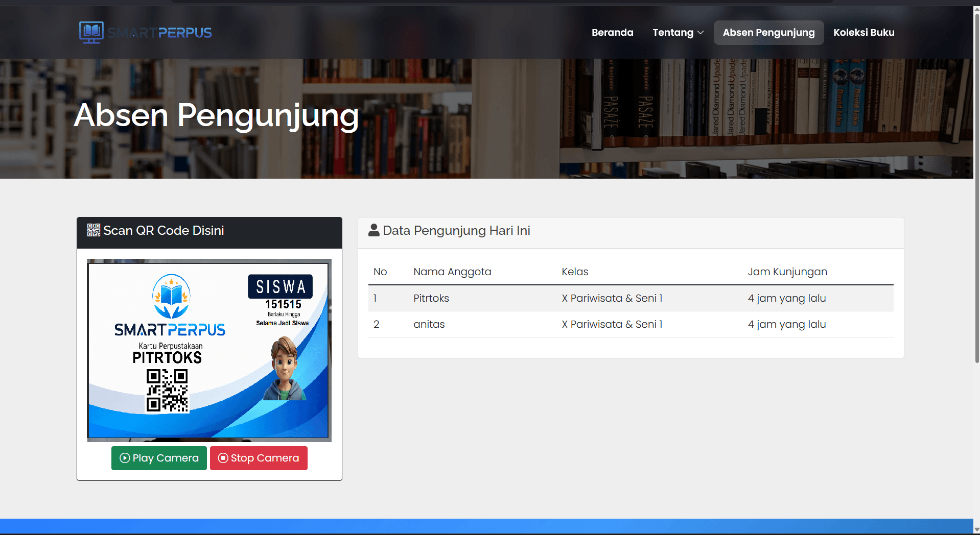980x535 pixels.
Task: Click the visit time in the anitas row
Action: (787, 324)
